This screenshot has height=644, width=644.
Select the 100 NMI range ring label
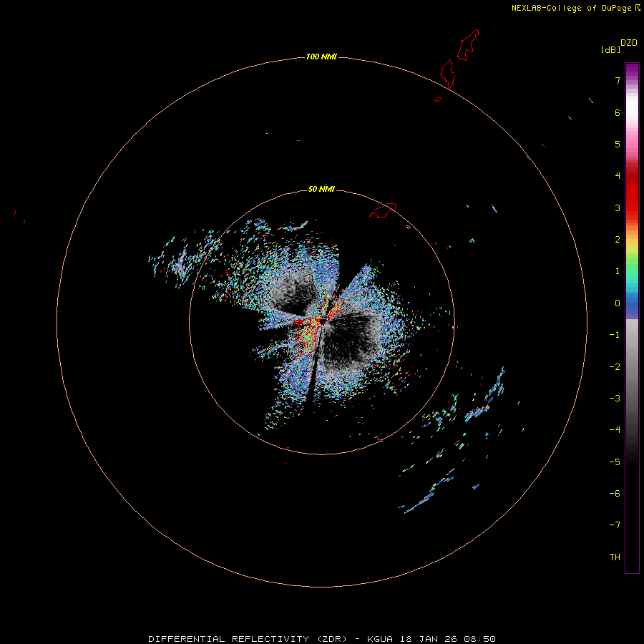click(x=321, y=57)
